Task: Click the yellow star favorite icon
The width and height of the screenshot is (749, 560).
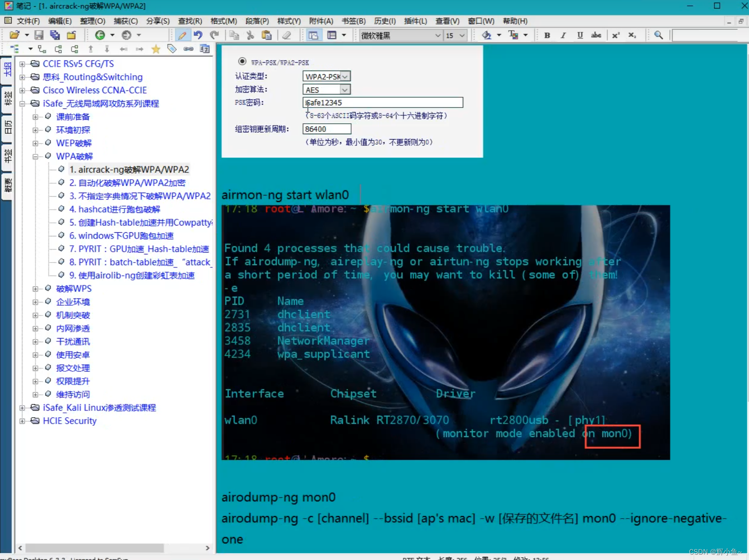Action: coord(156,49)
